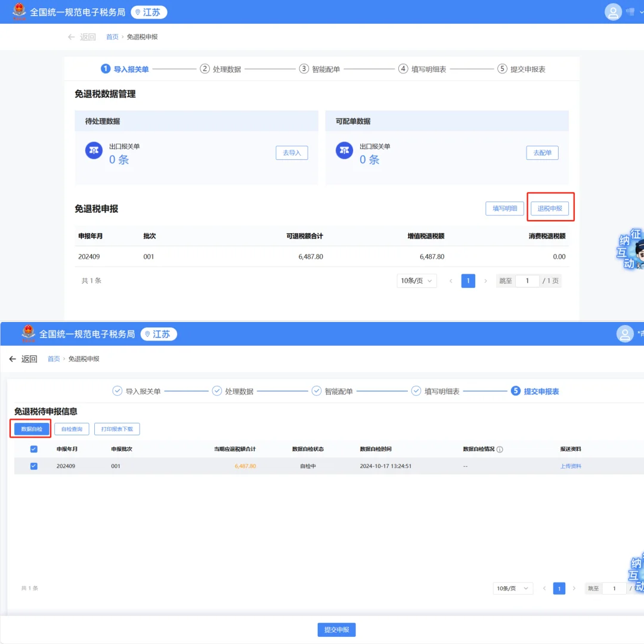Open the 征纳互动 assistant mascot in the top page
The width and height of the screenshot is (644, 644).
coord(631,249)
